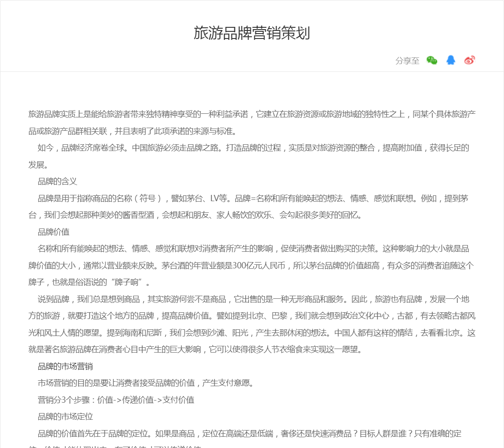Select the 品牌的市场营销 heading
This screenshot has height=448, width=504.
(x=65, y=366)
